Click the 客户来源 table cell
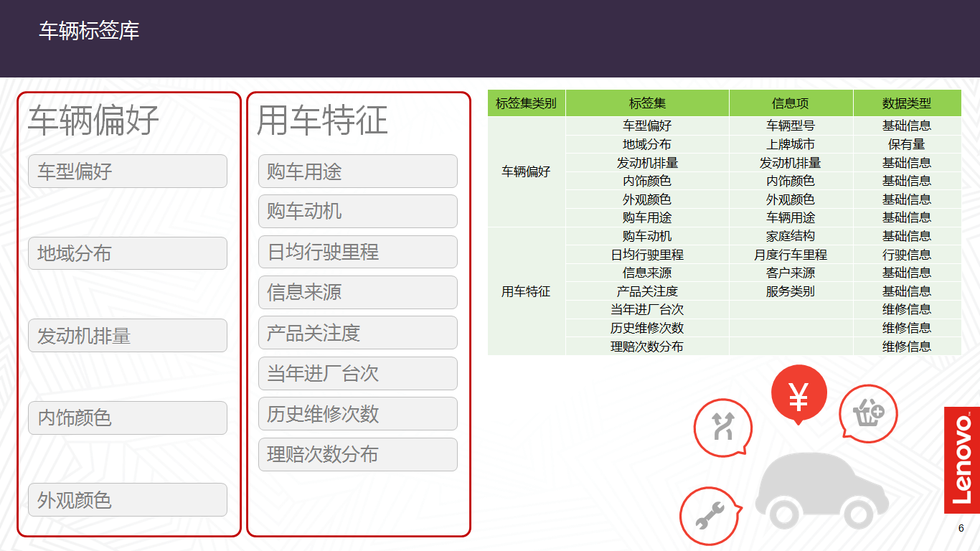 pyautogui.click(x=791, y=273)
